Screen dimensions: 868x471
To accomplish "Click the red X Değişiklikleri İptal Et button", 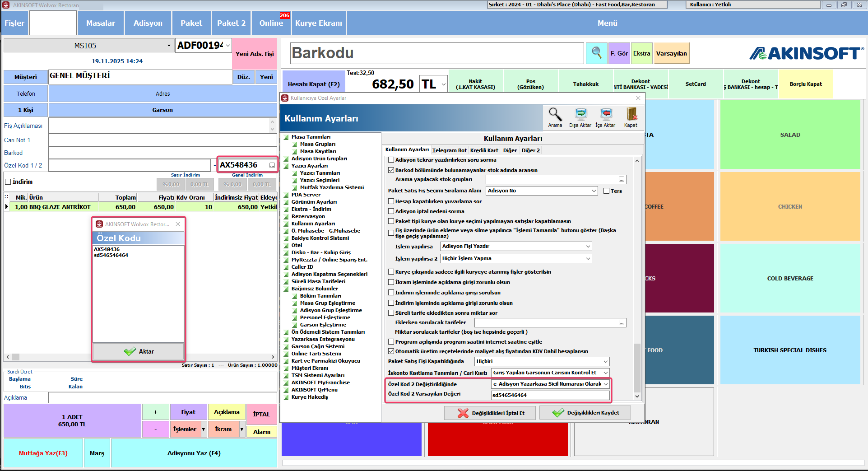I will [490, 413].
